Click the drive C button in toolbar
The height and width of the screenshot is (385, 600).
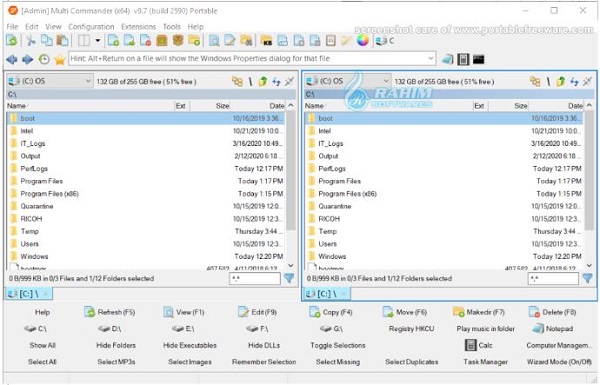point(385,41)
